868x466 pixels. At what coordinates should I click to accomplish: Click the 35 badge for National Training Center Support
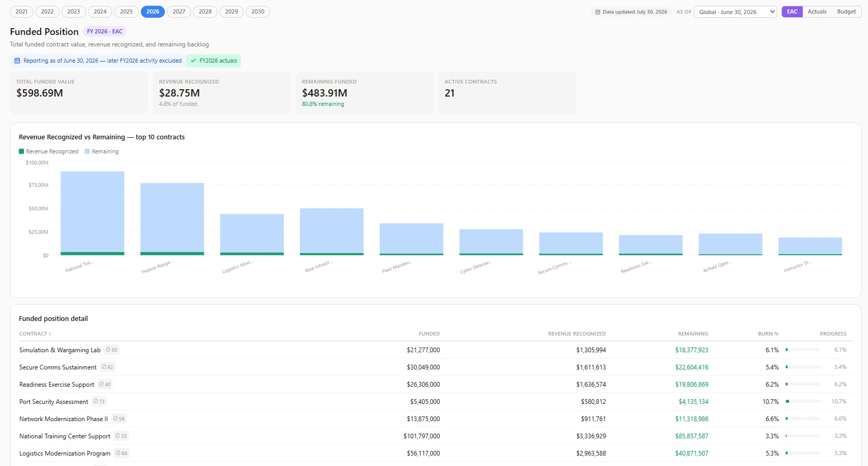point(121,436)
